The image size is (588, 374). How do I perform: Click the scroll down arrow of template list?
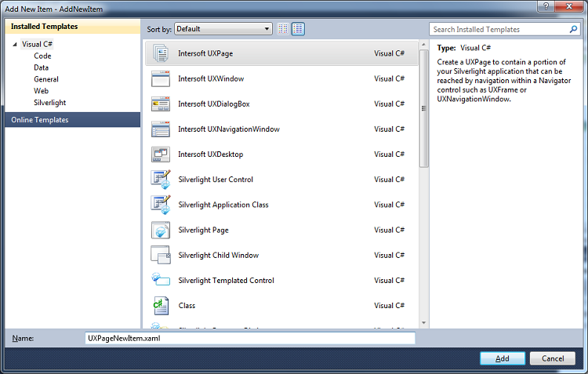[423, 322]
